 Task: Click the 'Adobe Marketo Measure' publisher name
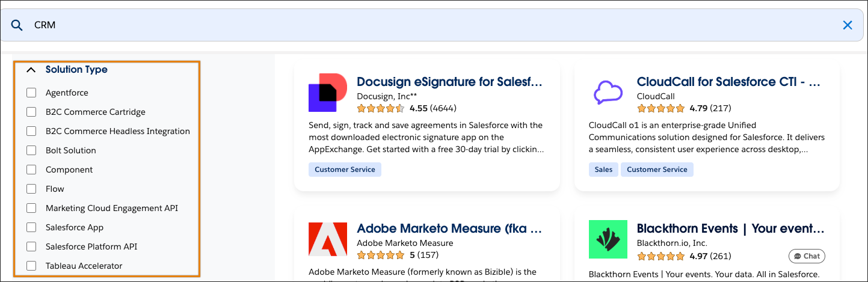405,243
